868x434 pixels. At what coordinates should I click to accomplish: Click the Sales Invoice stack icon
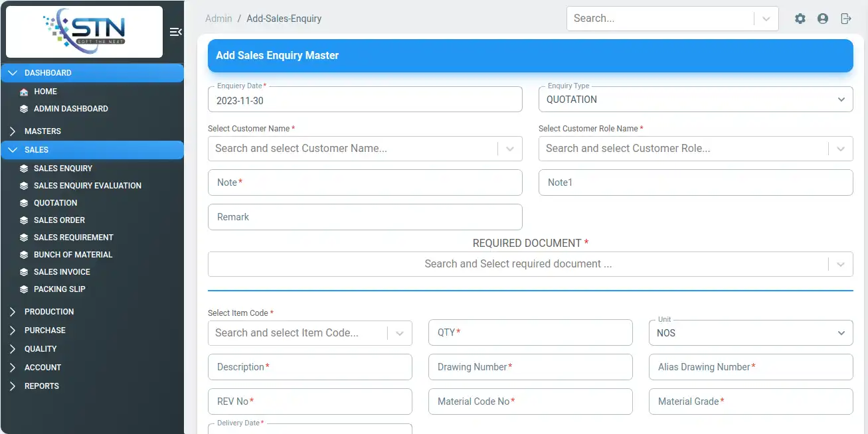24,272
